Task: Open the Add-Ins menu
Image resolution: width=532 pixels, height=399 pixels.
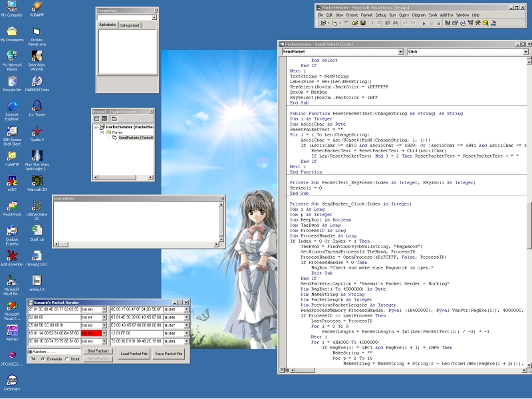Action: point(446,15)
